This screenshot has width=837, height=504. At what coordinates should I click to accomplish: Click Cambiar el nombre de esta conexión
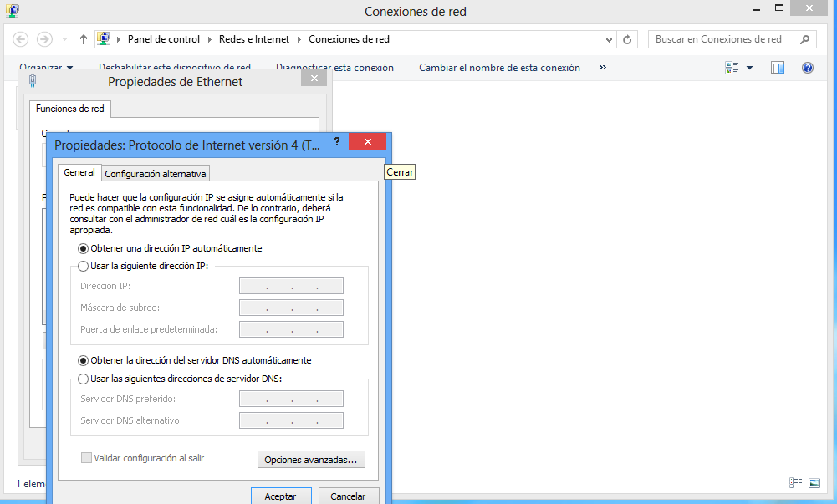pos(499,68)
